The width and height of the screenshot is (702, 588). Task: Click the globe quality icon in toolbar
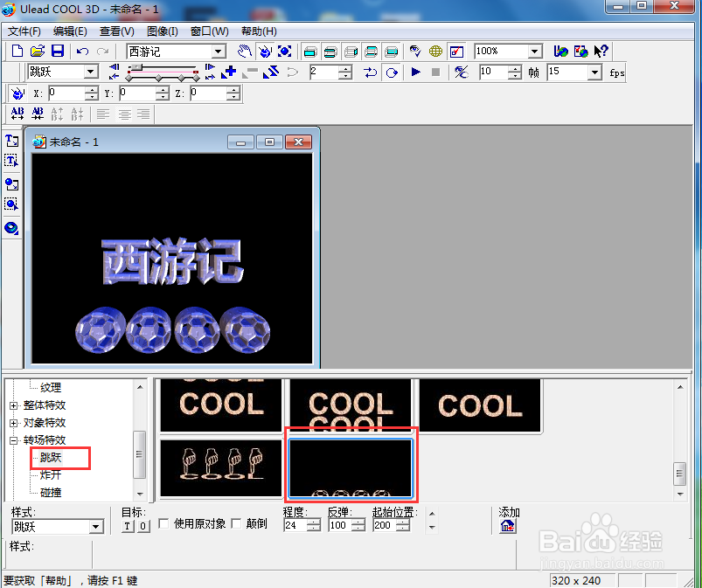[x=435, y=51]
